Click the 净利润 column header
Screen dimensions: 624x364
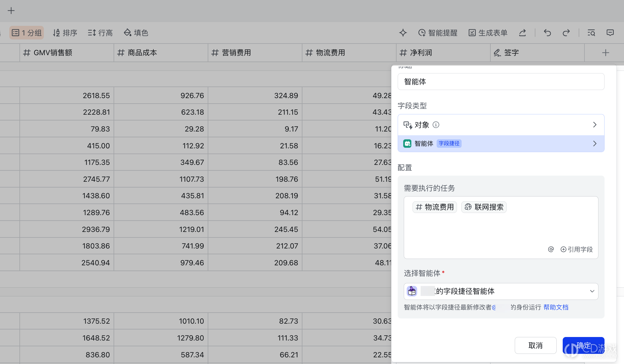(443, 53)
